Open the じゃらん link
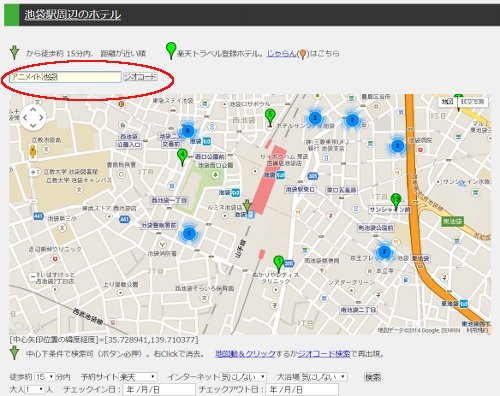 tap(281, 53)
